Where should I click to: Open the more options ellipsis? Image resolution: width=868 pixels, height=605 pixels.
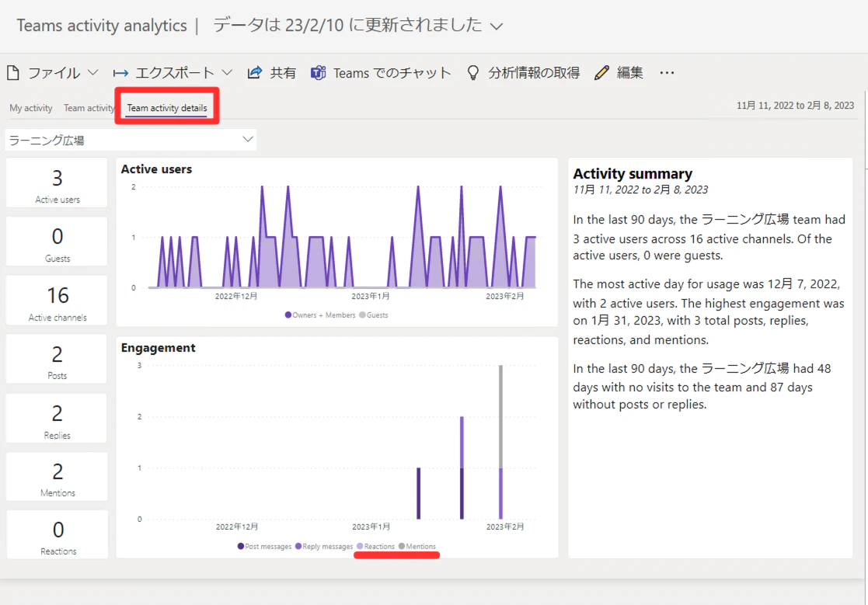click(x=667, y=73)
